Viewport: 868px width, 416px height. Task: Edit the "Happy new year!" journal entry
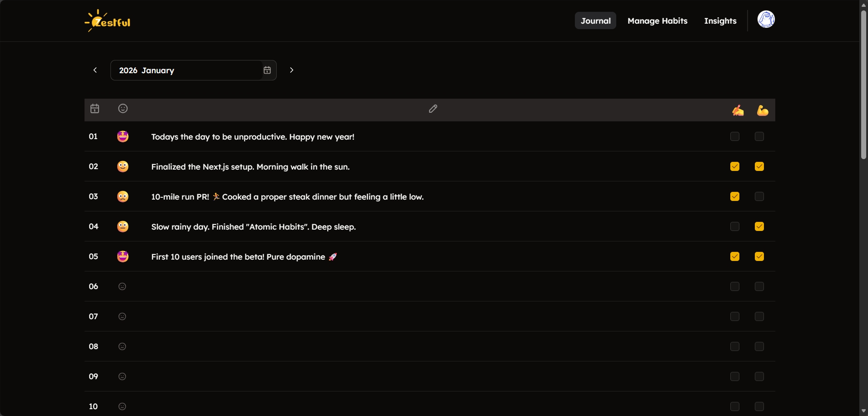tap(253, 137)
